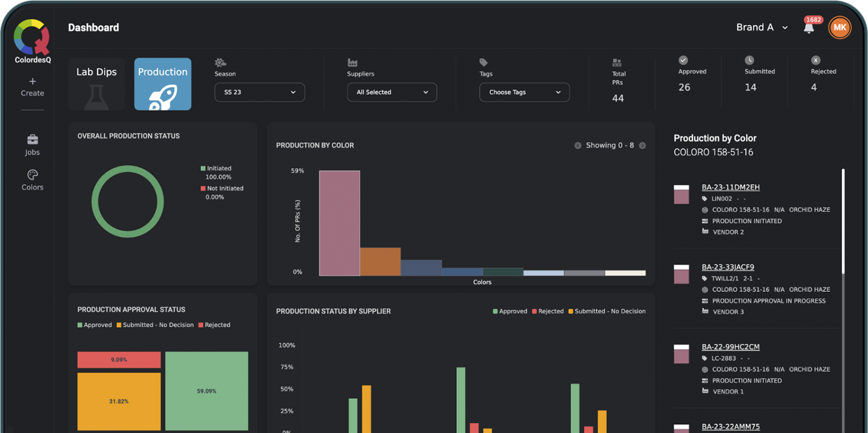Screen dimensions: 868x433
Task: Open job link BA-22-99HC2CM
Action: [730, 347]
